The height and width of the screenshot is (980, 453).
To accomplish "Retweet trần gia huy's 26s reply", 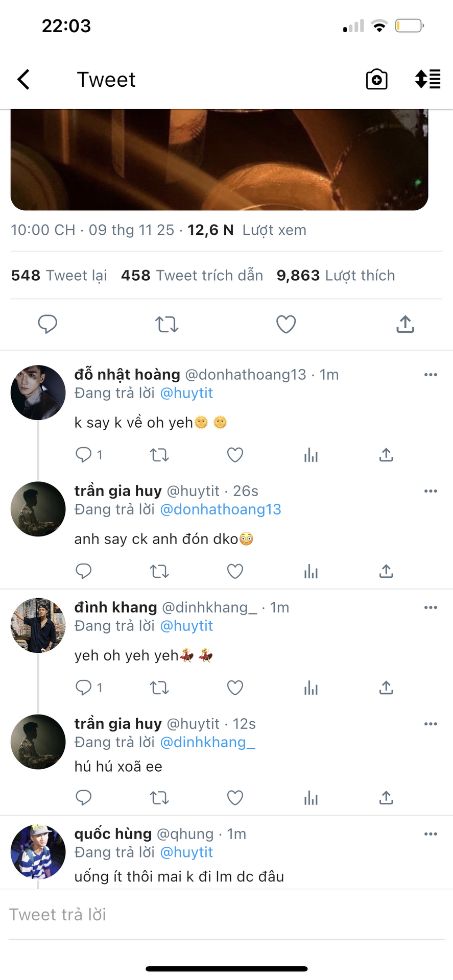I will pyautogui.click(x=159, y=571).
